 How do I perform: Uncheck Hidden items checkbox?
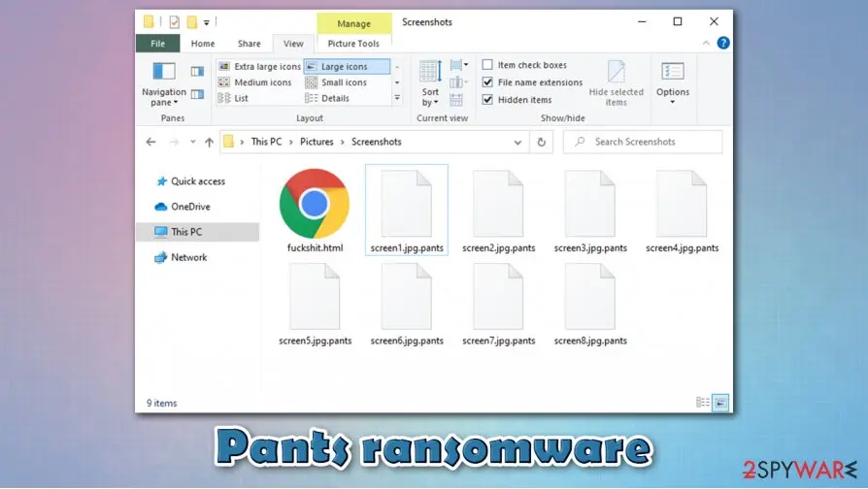[487, 100]
